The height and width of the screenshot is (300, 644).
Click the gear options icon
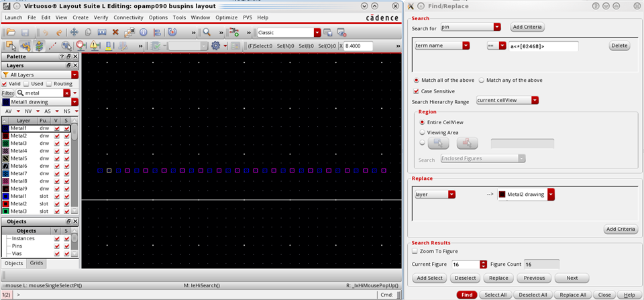pos(216,46)
